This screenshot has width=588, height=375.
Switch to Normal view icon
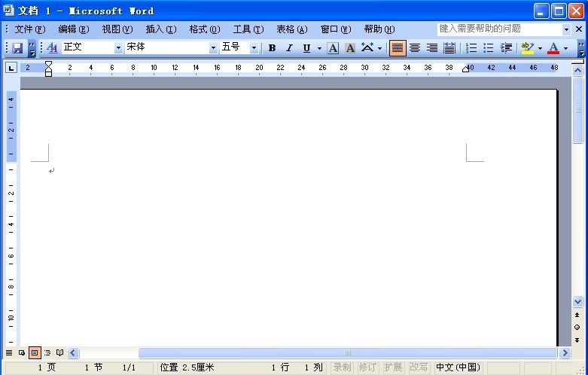[9, 353]
